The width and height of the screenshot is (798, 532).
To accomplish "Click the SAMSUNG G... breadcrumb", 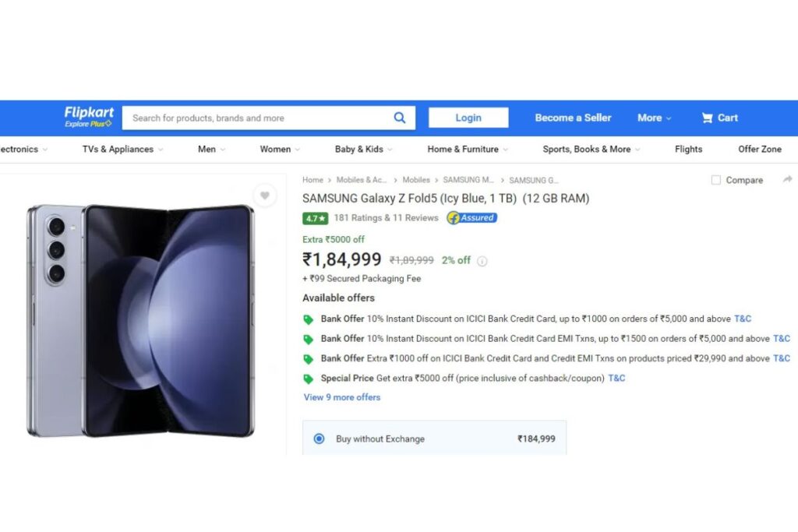I will click(x=533, y=181).
